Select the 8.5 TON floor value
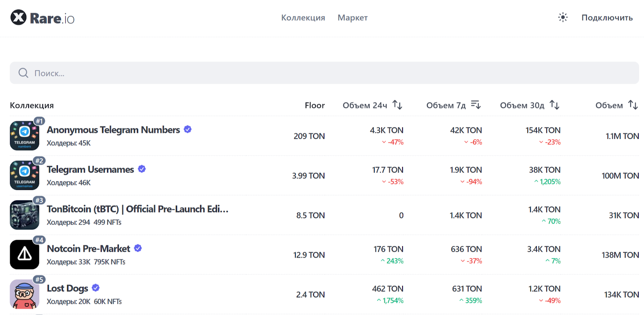Screen dimensions: 644x315 (x=310, y=215)
